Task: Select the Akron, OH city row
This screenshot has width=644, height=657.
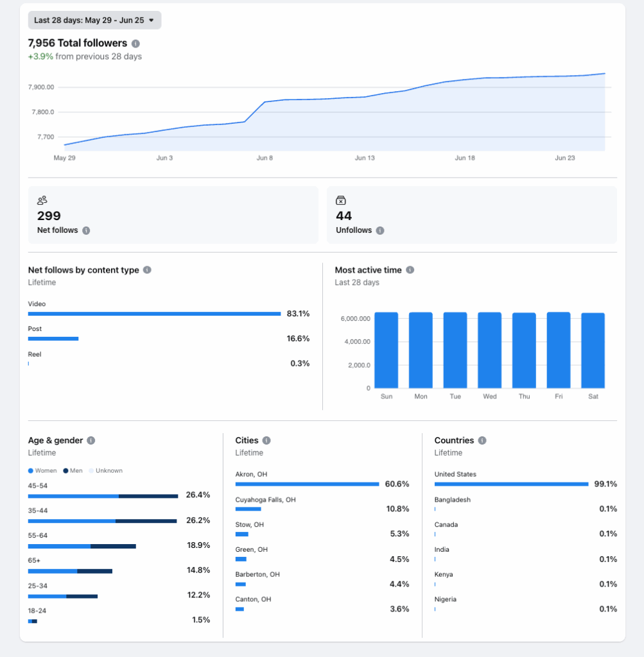Action: click(307, 484)
